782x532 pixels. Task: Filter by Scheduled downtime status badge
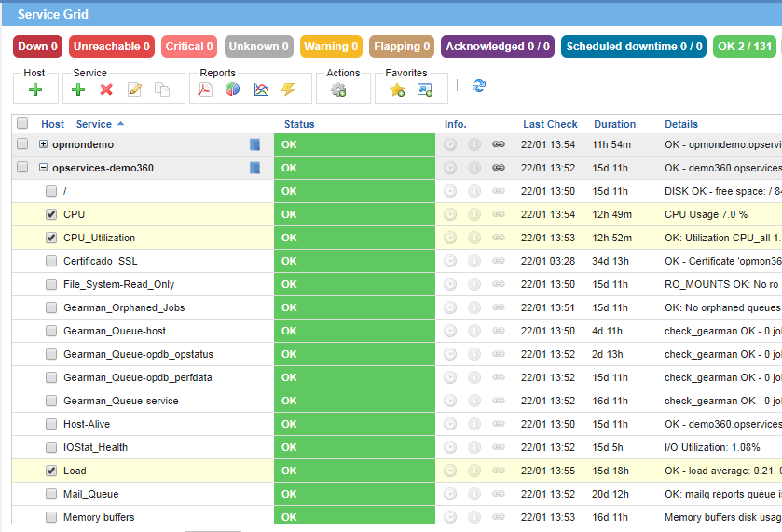(x=634, y=47)
